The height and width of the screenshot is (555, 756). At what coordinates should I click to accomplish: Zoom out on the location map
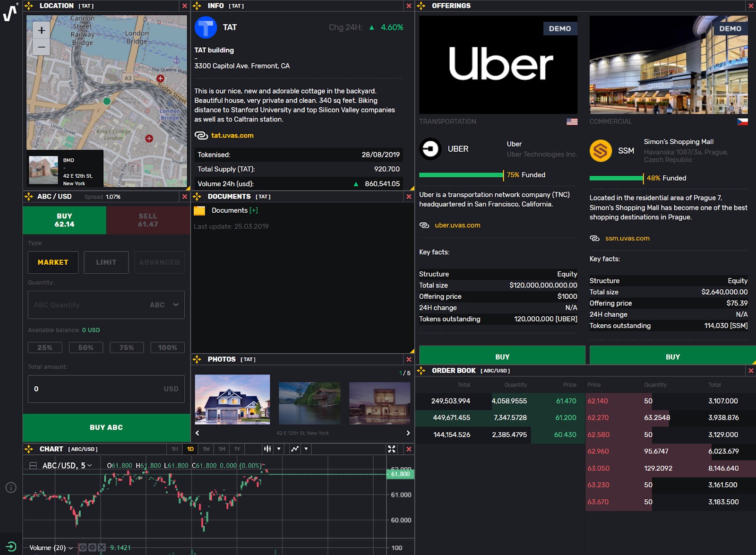[42, 47]
